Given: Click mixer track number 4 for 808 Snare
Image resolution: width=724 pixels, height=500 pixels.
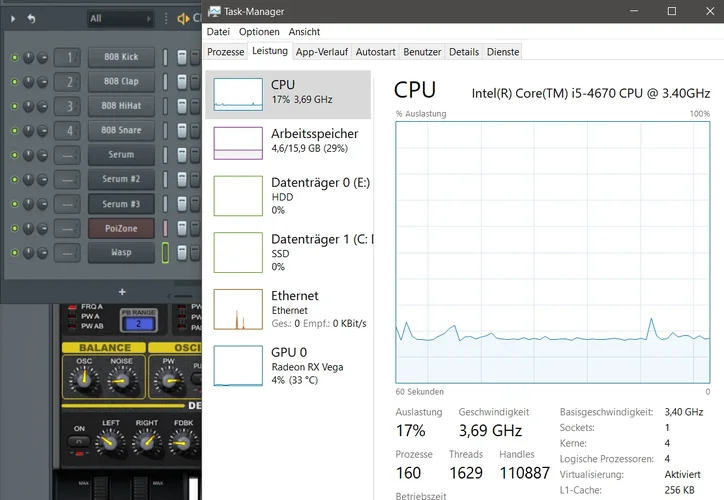Looking at the screenshot, I should point(67,131).
